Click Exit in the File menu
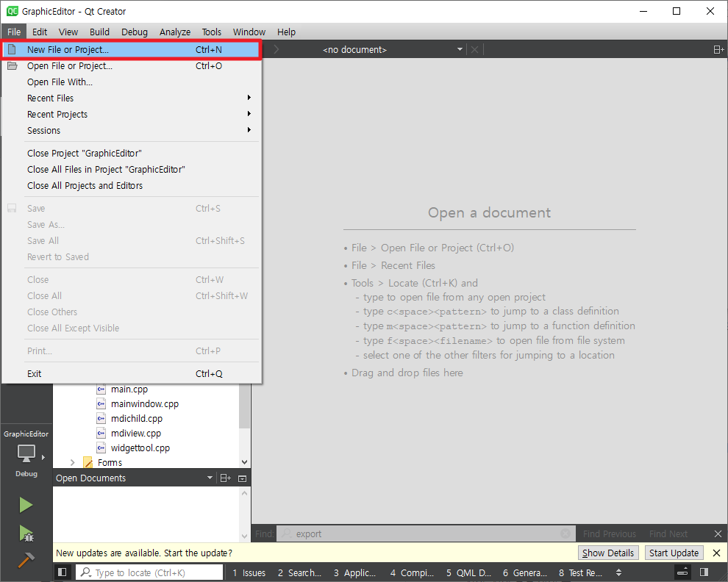 point(132,373)
